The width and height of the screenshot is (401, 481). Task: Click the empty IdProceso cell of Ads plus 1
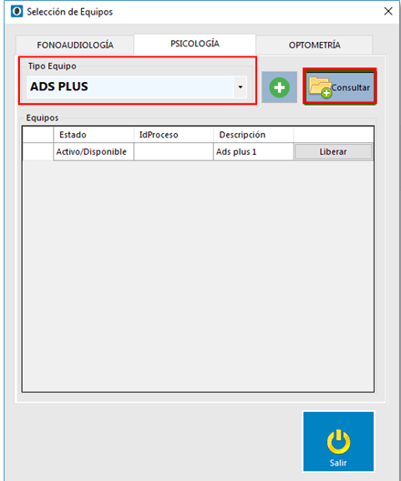173,152
